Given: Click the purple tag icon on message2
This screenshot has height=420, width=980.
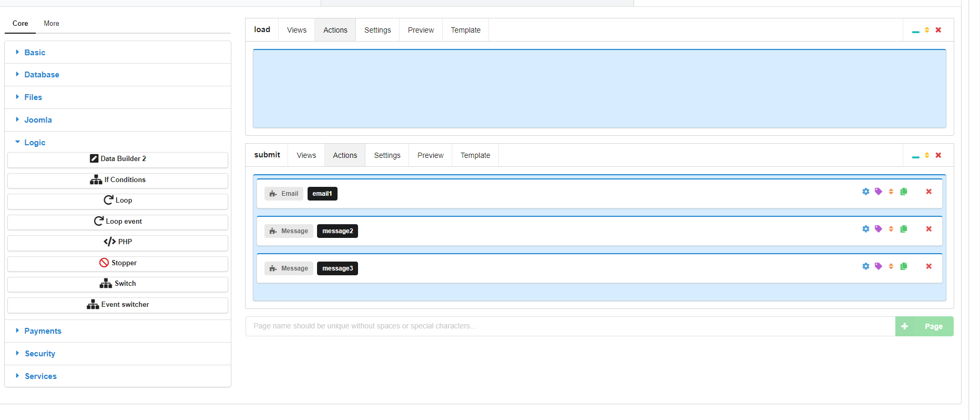Looking at the screenshot, I should coord(878,229).
